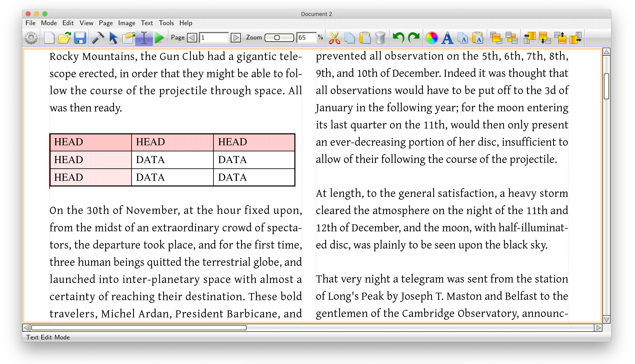The height and width of the screenshot is (364, 635).
Task: Select the hand-on-page content tool
Action: click(x=129, y=38)
